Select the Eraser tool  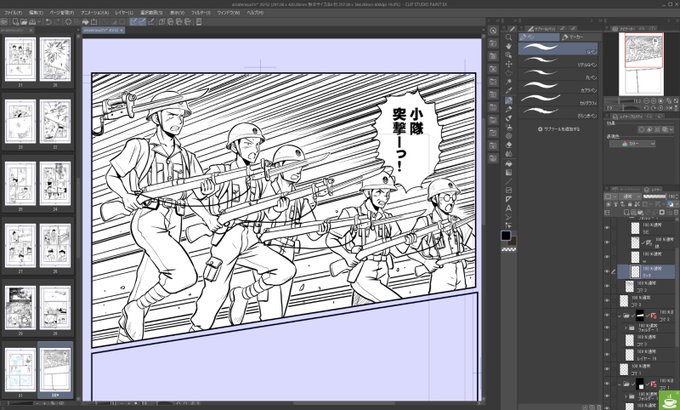coord(508,145)
